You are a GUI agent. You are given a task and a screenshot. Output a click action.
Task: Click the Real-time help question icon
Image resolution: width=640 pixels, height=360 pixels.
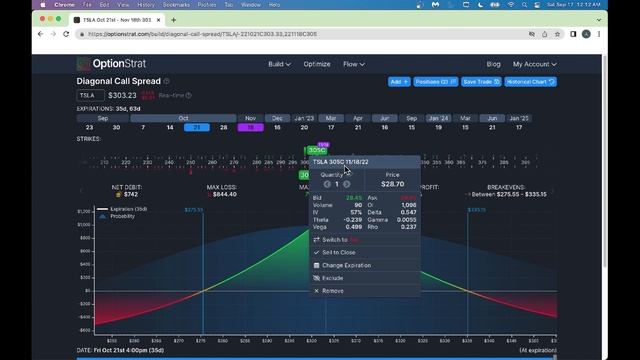[189, 96]
